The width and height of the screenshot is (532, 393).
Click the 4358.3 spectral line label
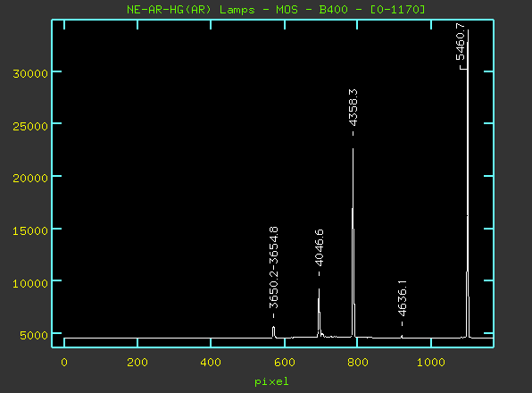[353, 108]
